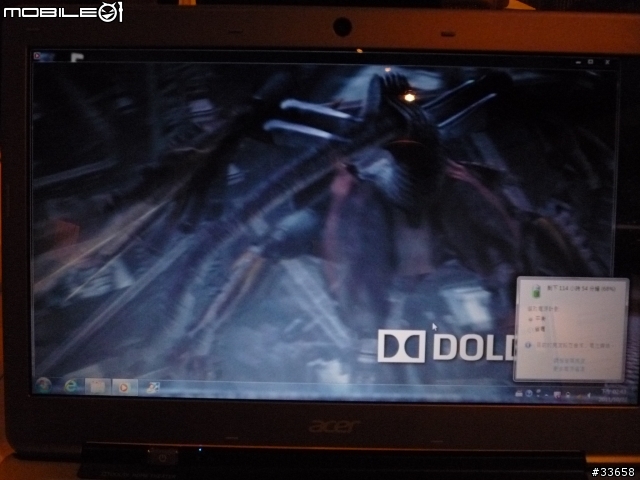Open the pinned folder taskbar button
The height and width of the screenshot is (480, 640).
98,387
